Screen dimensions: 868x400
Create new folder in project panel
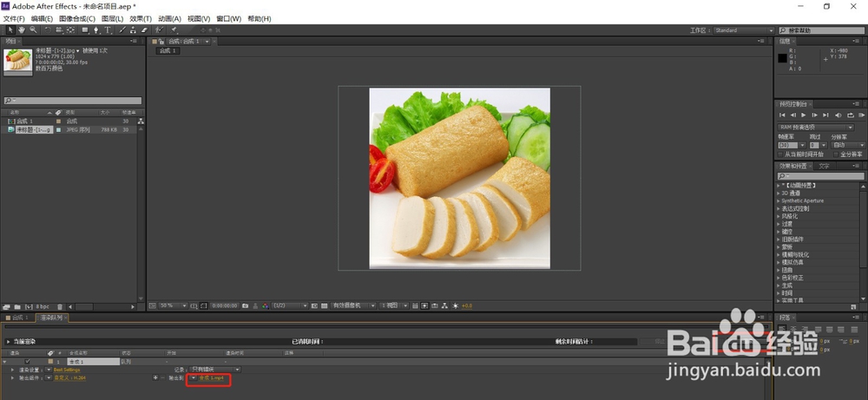17,307
